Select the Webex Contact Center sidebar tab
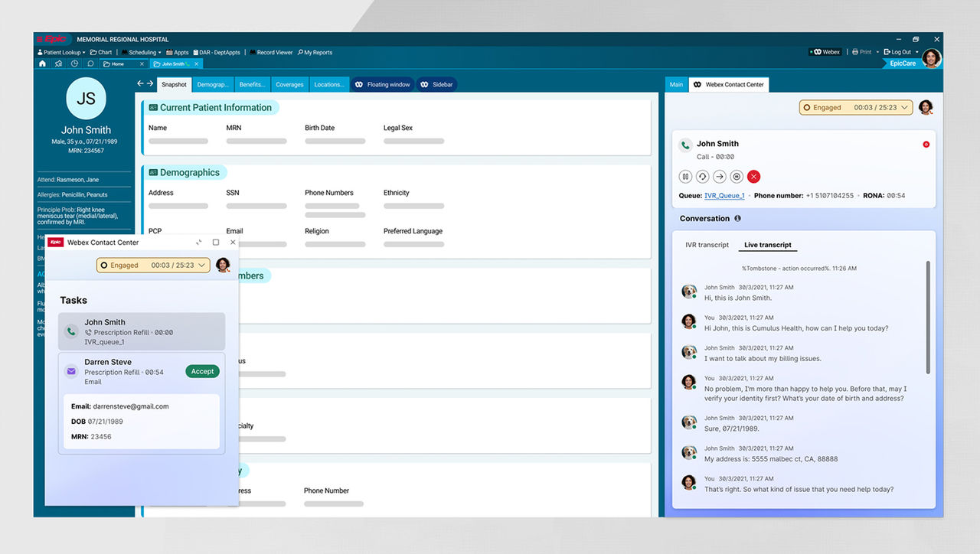 [728, 84]
